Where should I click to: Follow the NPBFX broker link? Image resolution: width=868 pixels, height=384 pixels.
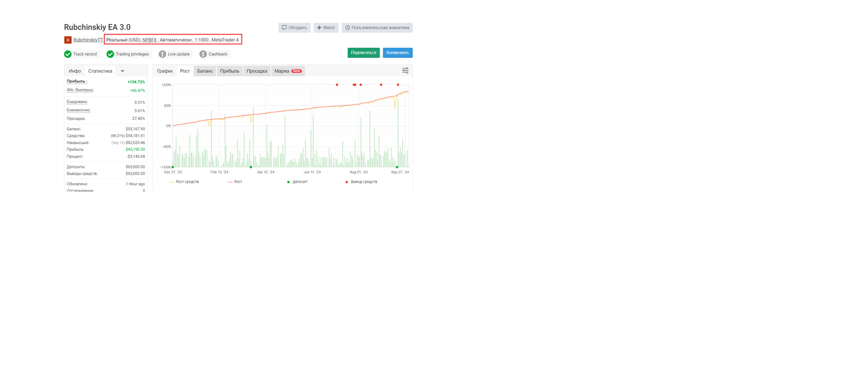[149, 40]
